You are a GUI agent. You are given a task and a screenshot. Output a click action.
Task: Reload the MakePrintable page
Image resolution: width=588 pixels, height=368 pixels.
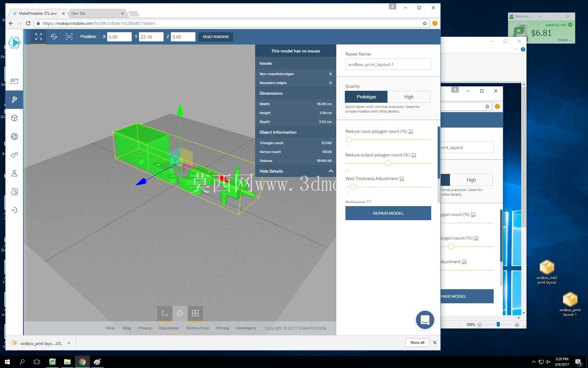(28, 23)
